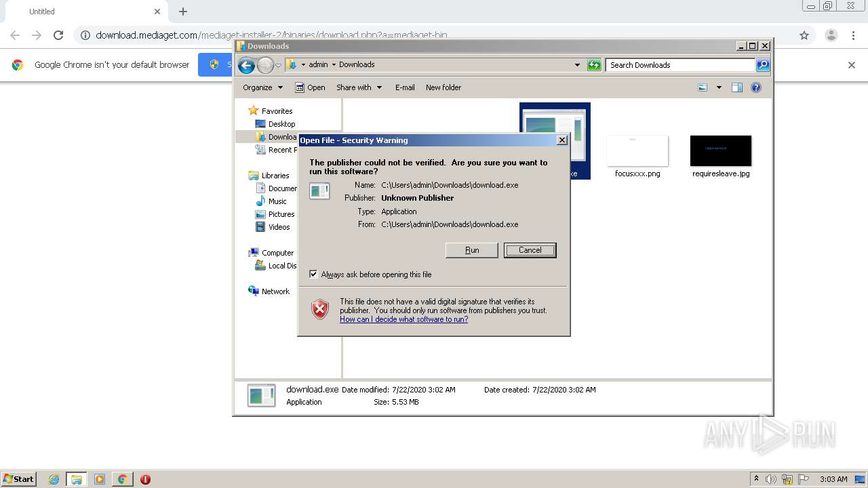Close the Untitled Chrome tab
This screenshot has height=488, width=868.
point(157,12)
